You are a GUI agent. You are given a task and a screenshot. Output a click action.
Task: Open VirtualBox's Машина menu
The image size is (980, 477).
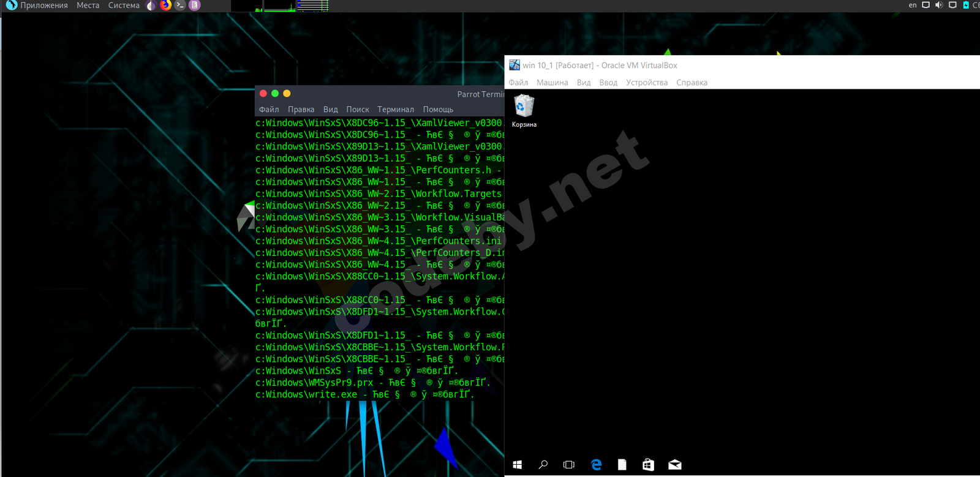(552, 83)
